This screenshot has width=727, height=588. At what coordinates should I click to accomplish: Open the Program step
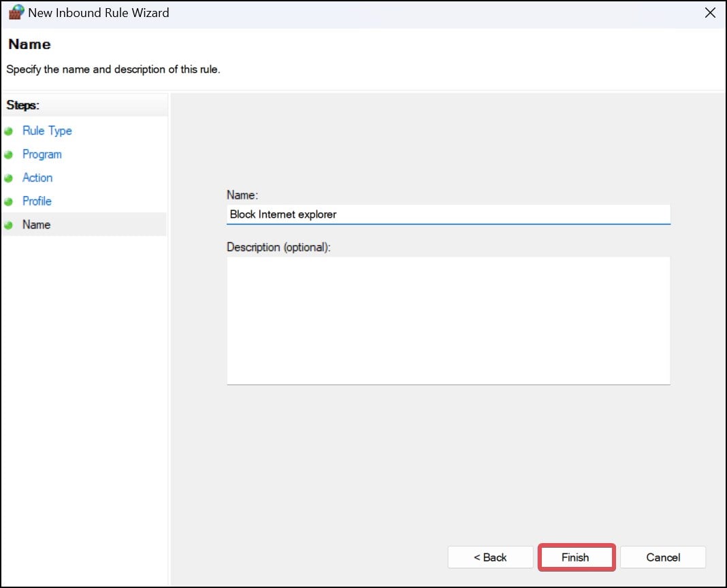coord(42,154)
